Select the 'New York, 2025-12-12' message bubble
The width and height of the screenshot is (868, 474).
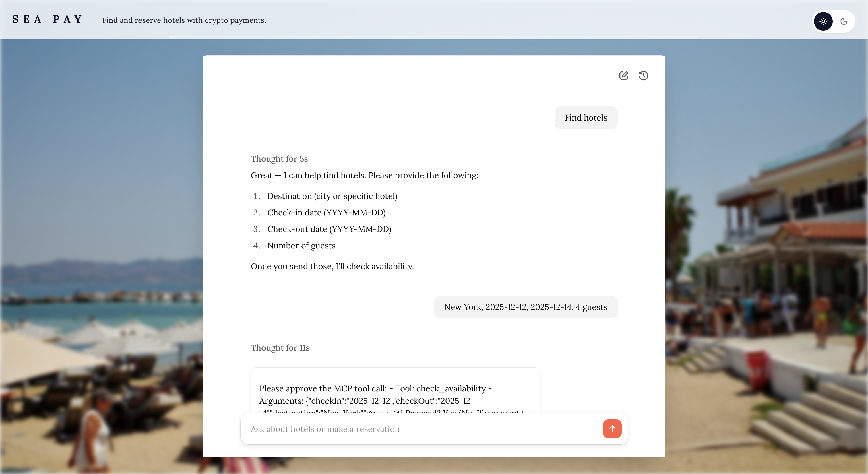[x=525, y=307]
